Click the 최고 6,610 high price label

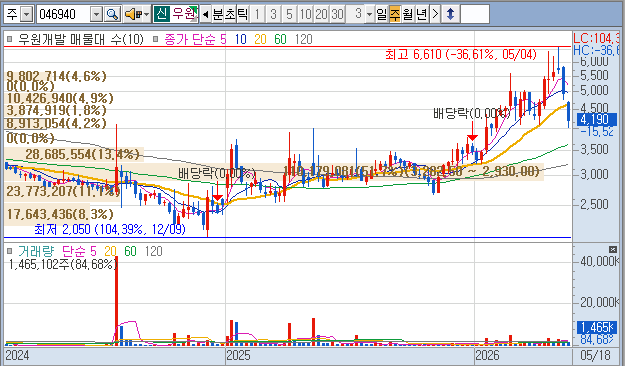(x=461, y=54)
